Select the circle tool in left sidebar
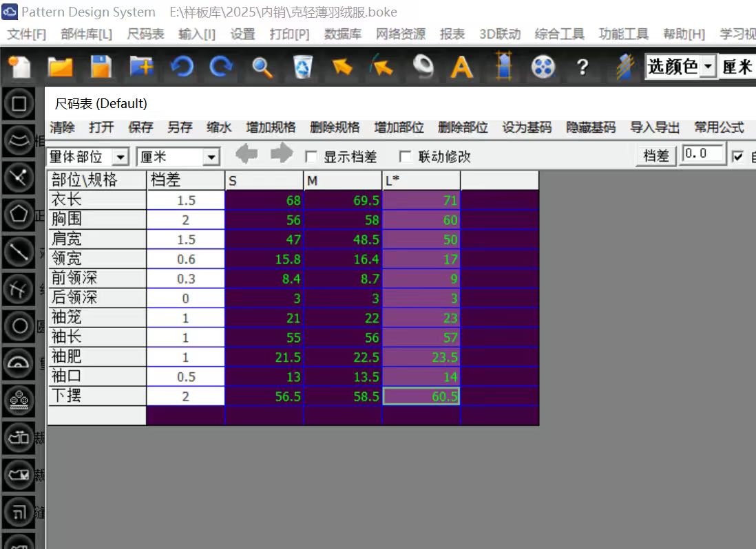Image resolution: width=756 pixels, height=549 pixels. coord(19,326)
